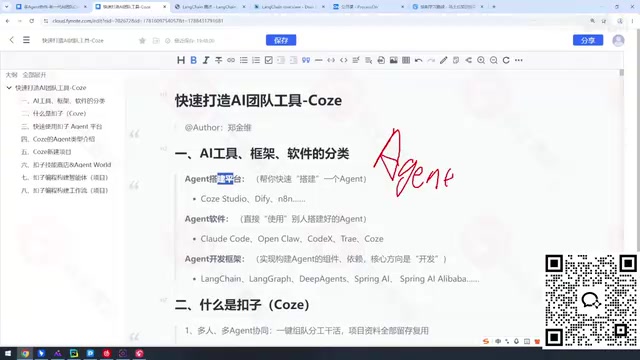Image resolution: width=640 pixels, height=360 pixels.
Task: Click the browser address bar URL
Action: pos(138,21)
